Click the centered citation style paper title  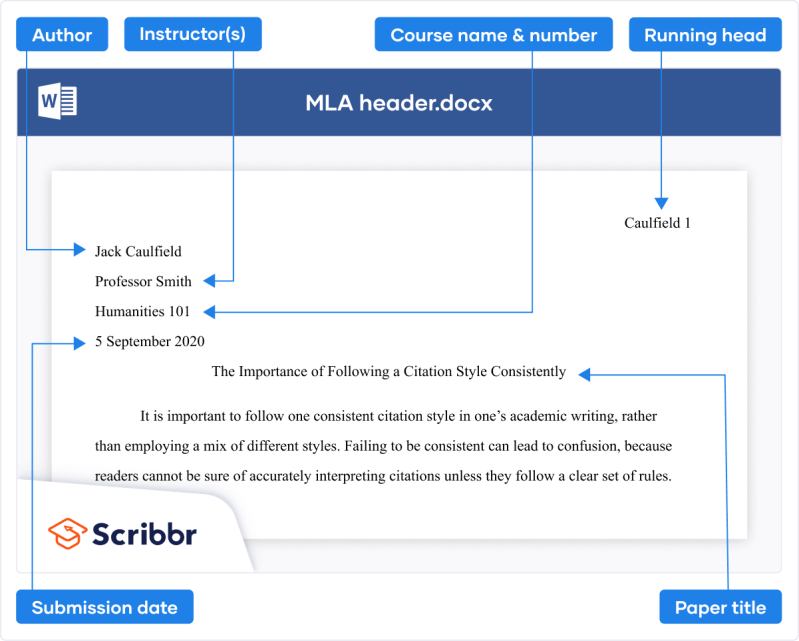[389, 371]
